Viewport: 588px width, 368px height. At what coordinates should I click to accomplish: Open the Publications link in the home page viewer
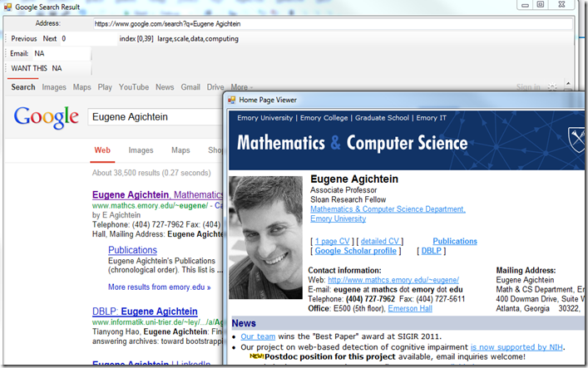pyautogui.click(x=454, y=241)
